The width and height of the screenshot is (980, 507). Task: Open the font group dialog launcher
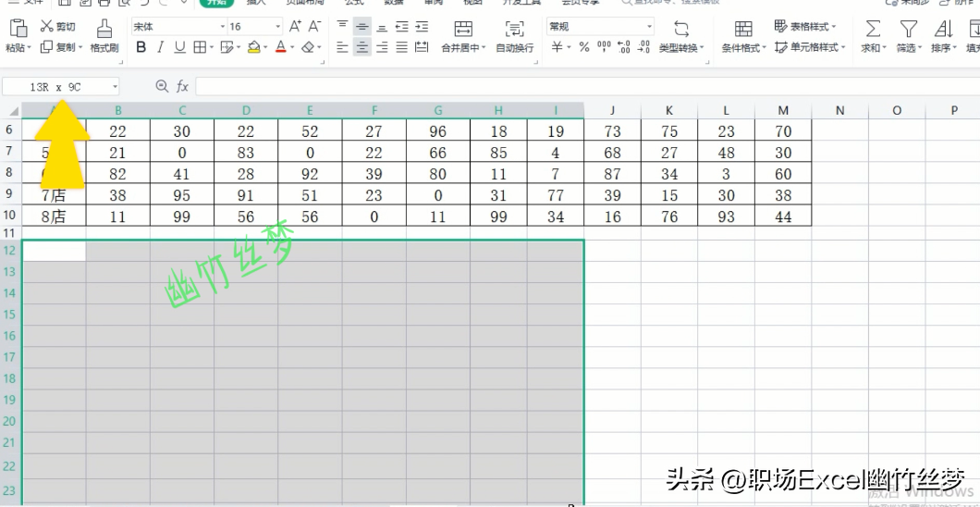click(322, 62)
